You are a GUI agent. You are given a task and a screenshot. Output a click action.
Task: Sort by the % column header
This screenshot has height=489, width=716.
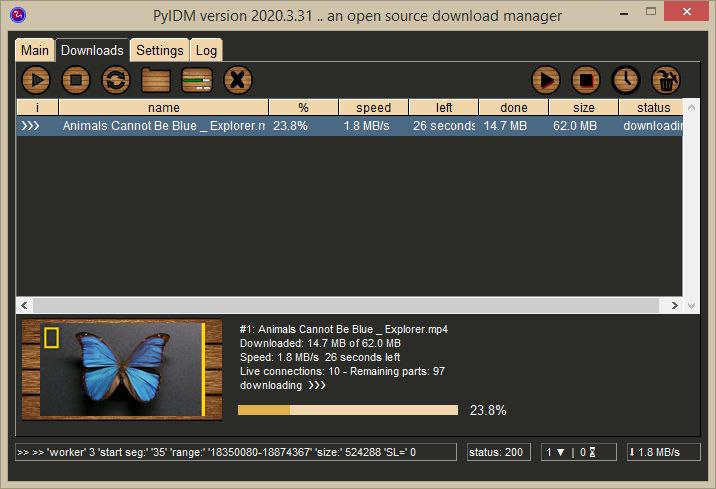[x=304, y=107]
